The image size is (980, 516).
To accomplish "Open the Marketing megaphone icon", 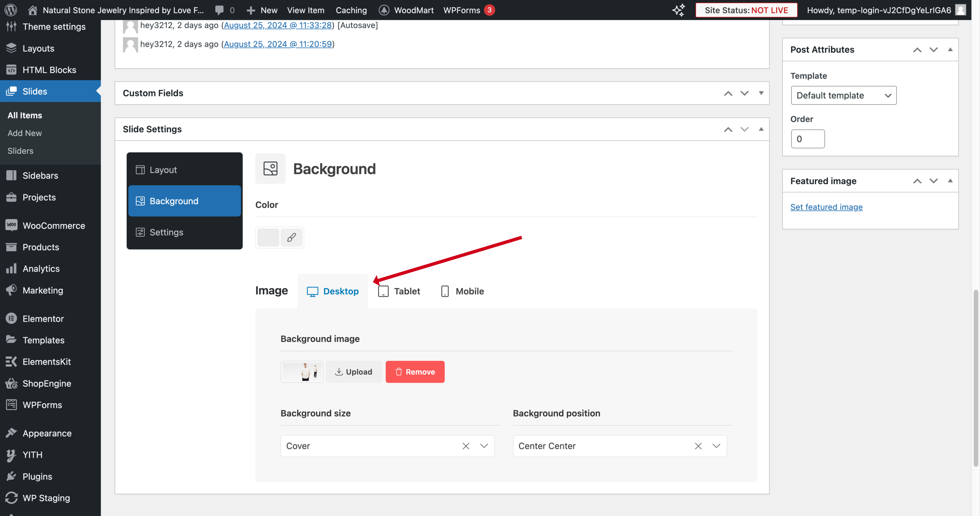I will (x=11, y=290).
